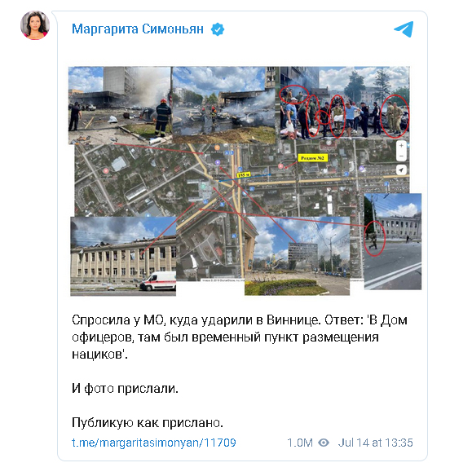Click the message text about Виннице
The image size is (472, 476).
(x=239, y=337)
